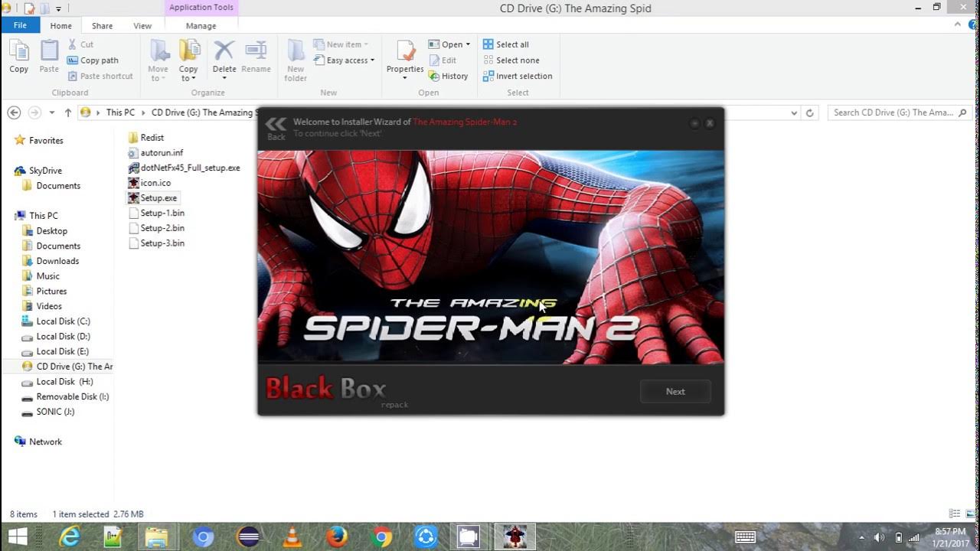Switch to the Share ribbon tab
Viewport: 980px width, 551px height.
(x=102, y=25)
